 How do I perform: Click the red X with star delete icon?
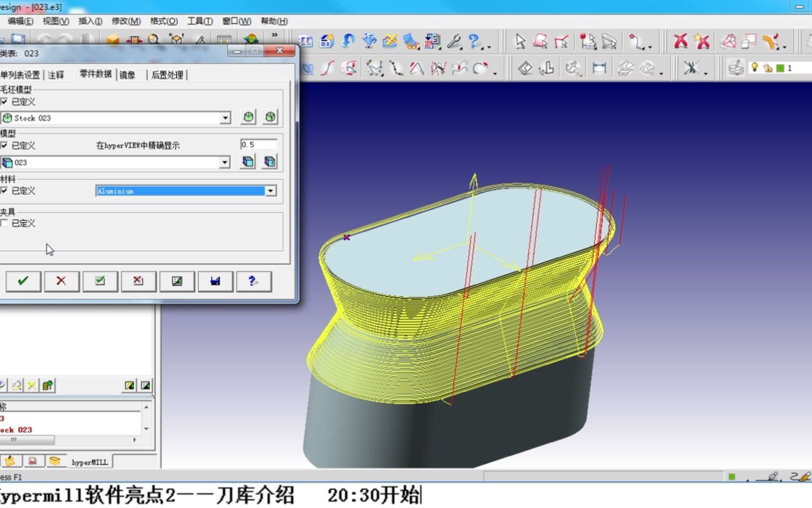pyautogui.click(x=702, y=41)
